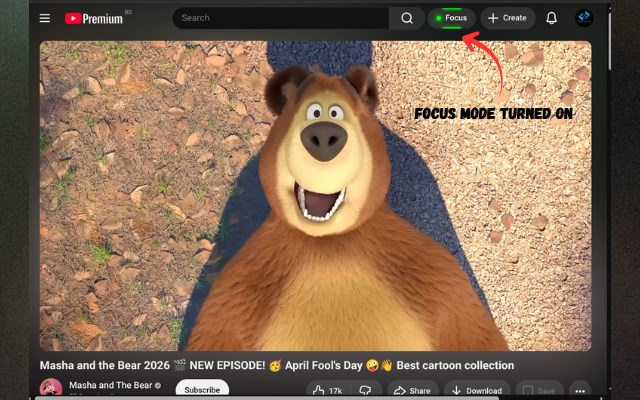Viewport: 640px width, 400px height.
Task: Open the notifications bell
Action: pos(551,18)
